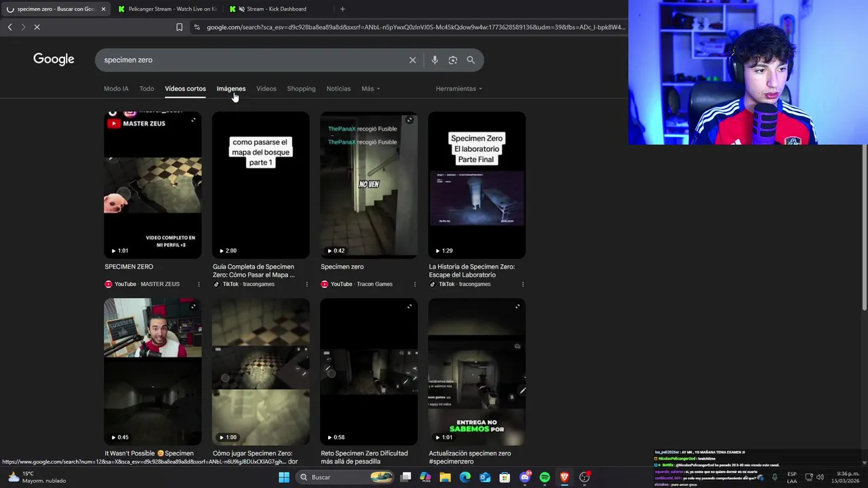Switch to Pelicanger Stream browser tab
Screen dimensions: 868x488
click(x=167, y=9)
